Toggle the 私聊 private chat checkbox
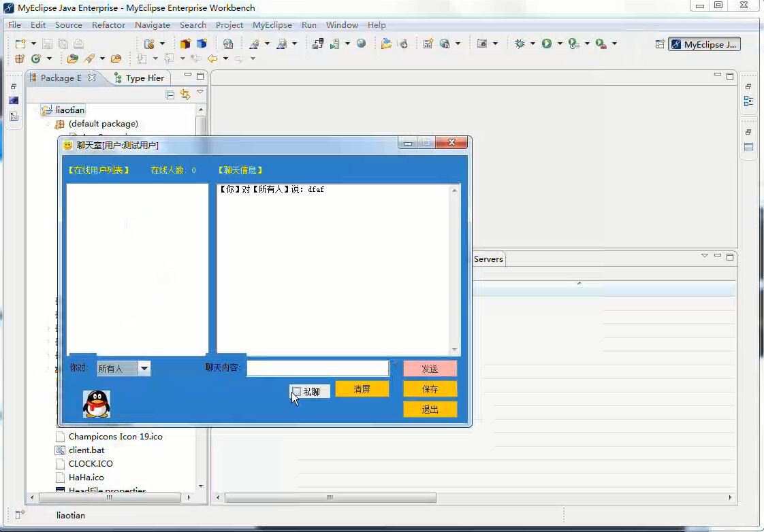Screen dimensions: 764x532 (x=296, y=391)
